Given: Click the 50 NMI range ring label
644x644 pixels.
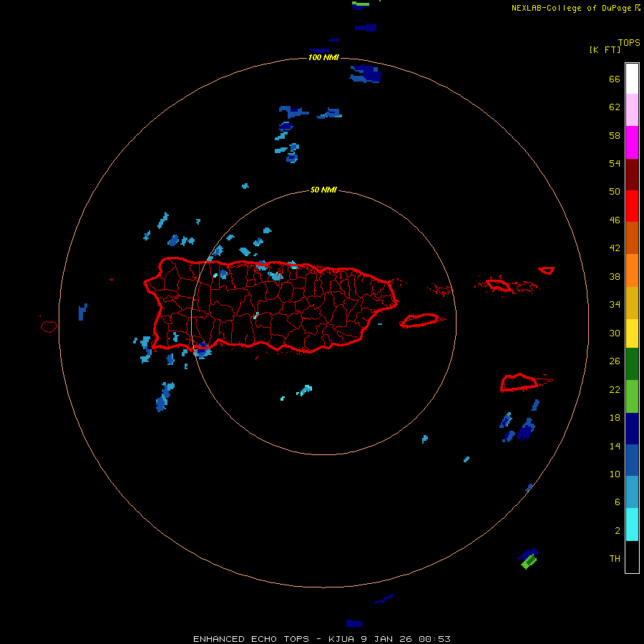Looking at the screenshot, I should pyautogui.click(x=323, y=190).
